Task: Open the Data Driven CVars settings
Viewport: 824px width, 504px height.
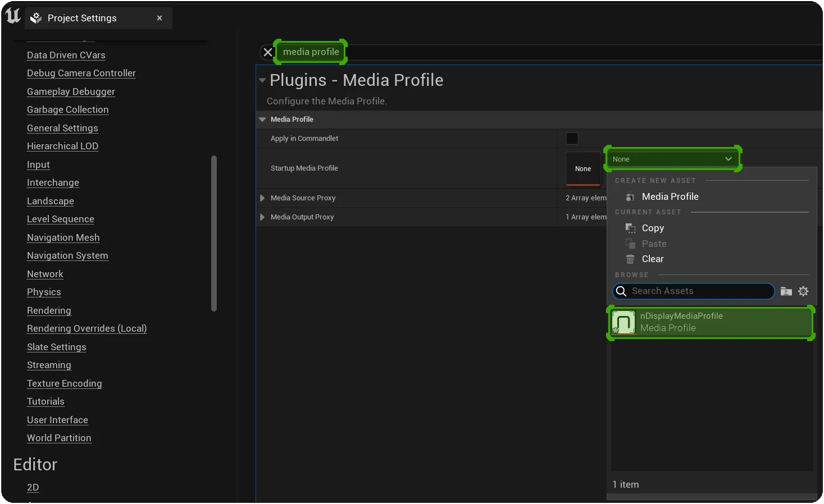Action: coord(66,55)
